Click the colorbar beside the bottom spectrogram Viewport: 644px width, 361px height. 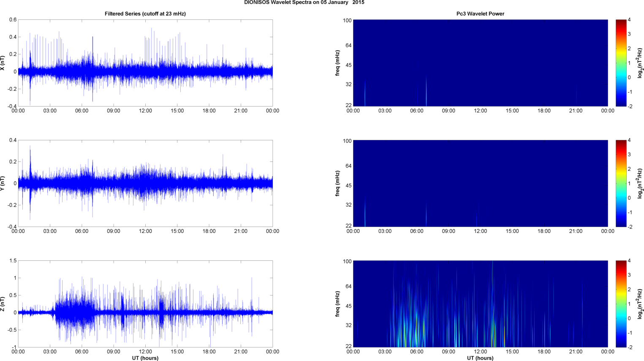pos(621,304)
